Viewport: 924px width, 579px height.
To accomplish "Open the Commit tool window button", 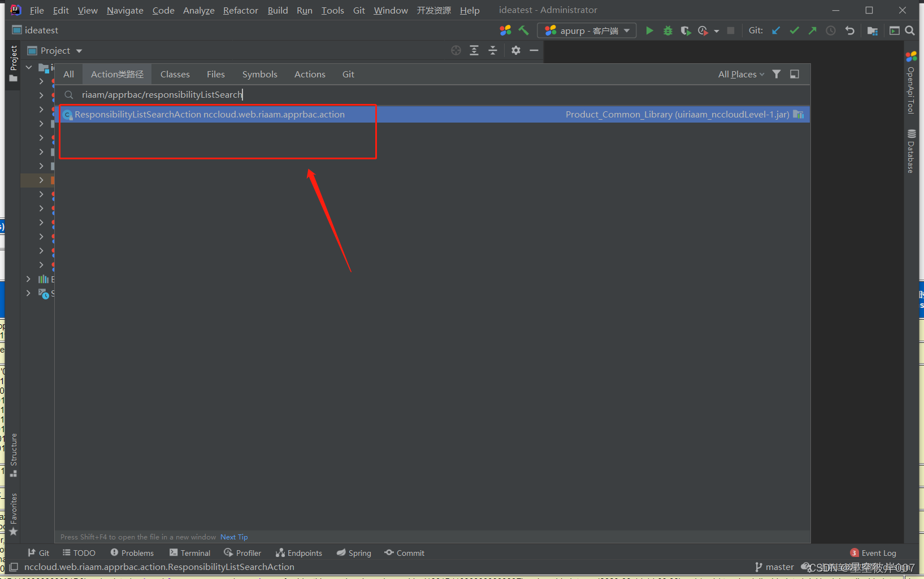I will [x=405, y=553].
